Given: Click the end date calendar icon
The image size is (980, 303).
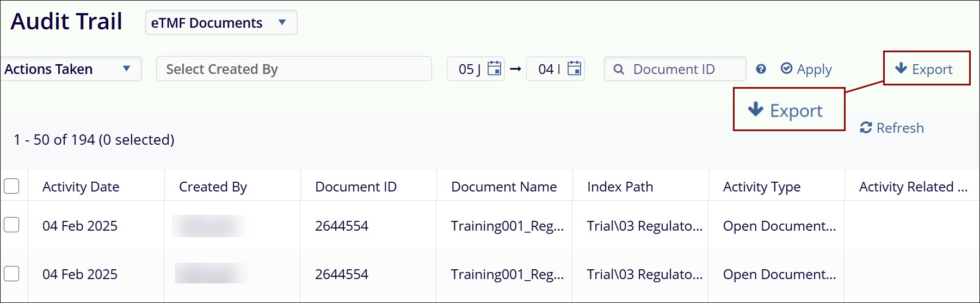Looking at the screenshot, I should coord(574,69).
